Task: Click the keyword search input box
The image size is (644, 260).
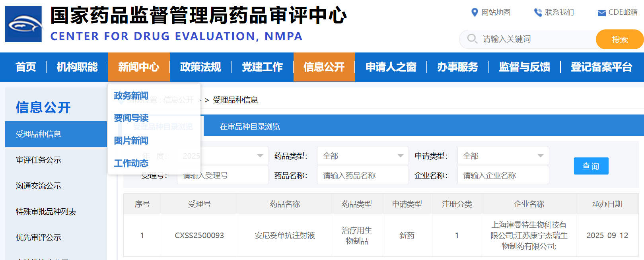Action: 537,39
